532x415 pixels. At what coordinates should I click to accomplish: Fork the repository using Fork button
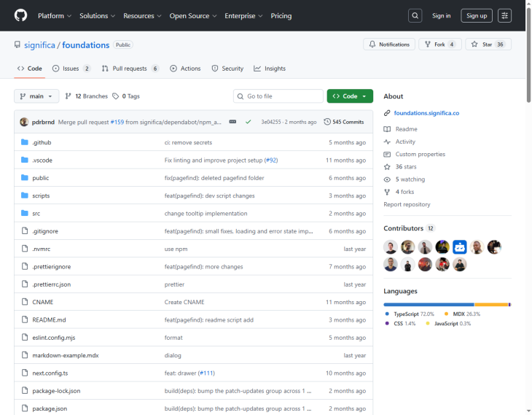point(440,44)
